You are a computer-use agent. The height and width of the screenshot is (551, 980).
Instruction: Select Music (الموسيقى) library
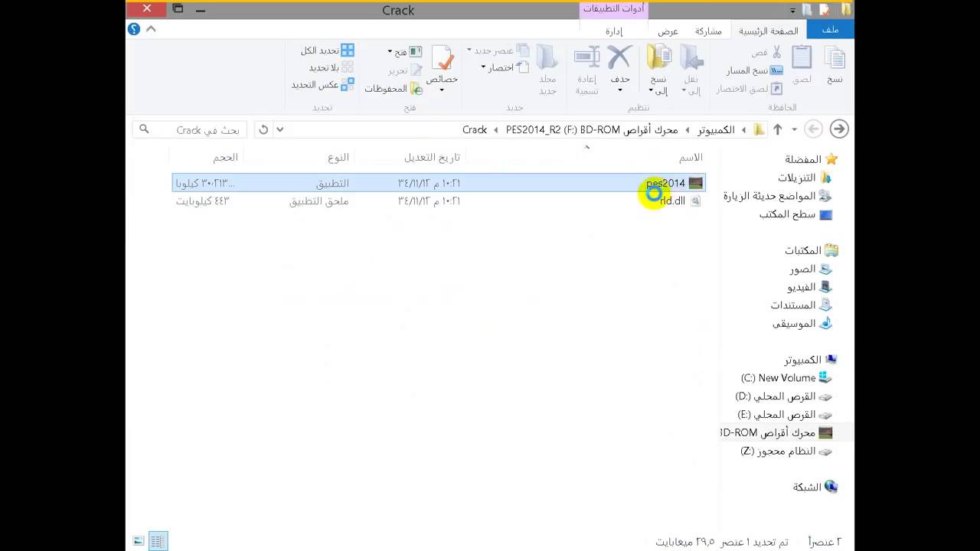(x=802, y=323)
